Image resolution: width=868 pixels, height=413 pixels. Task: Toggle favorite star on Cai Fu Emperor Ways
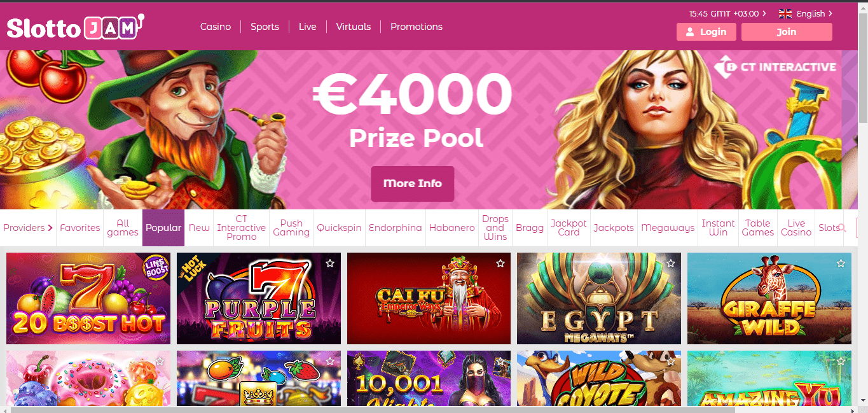pos(500,263)
